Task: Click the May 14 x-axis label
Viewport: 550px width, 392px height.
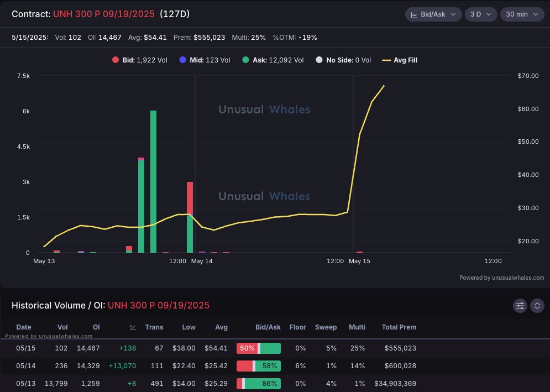Action: [202, 261]
